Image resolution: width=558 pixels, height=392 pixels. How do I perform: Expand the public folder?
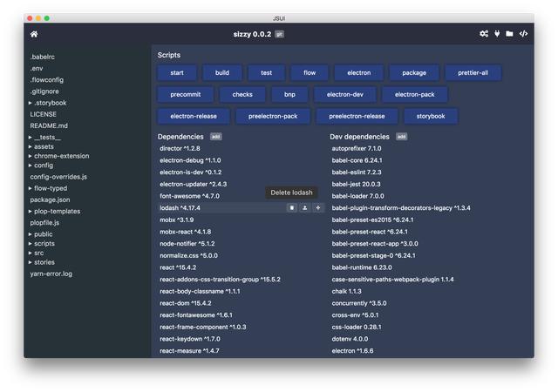pos(41,234)
